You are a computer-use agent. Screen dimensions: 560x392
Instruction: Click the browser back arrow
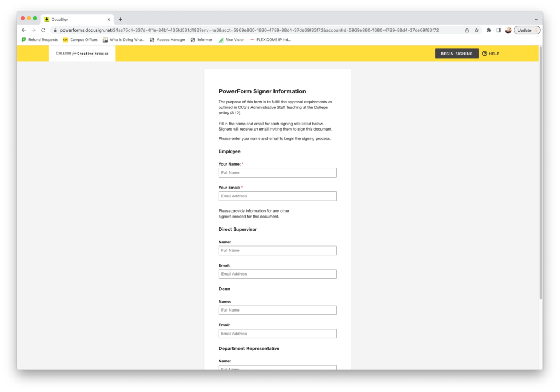pyautogui.click(x=24, y=30)
